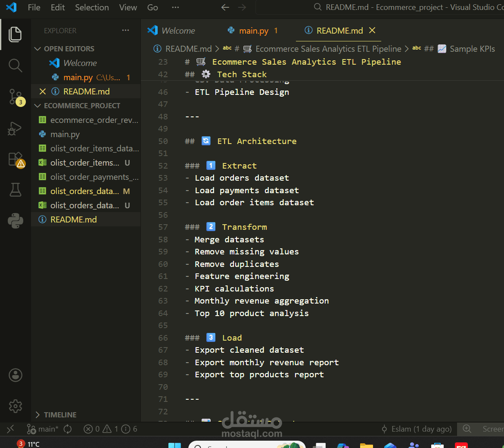Click the main* branch indicator
This screenshot has height=448, width=504.
click(x=42, y=429)
